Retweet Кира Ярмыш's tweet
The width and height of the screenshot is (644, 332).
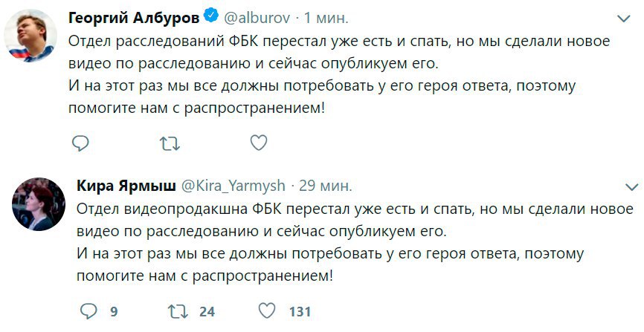pyautogui.click(x=177, y=311)
